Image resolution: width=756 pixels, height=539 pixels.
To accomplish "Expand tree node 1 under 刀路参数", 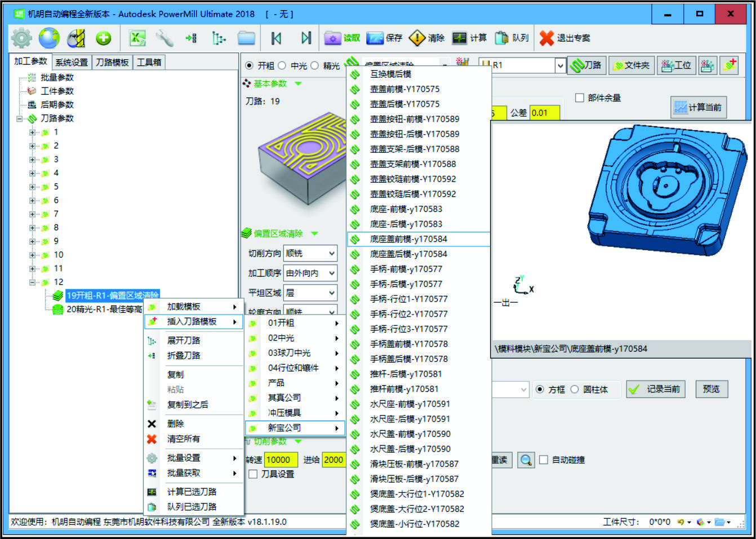I will (x=32, y=132).
